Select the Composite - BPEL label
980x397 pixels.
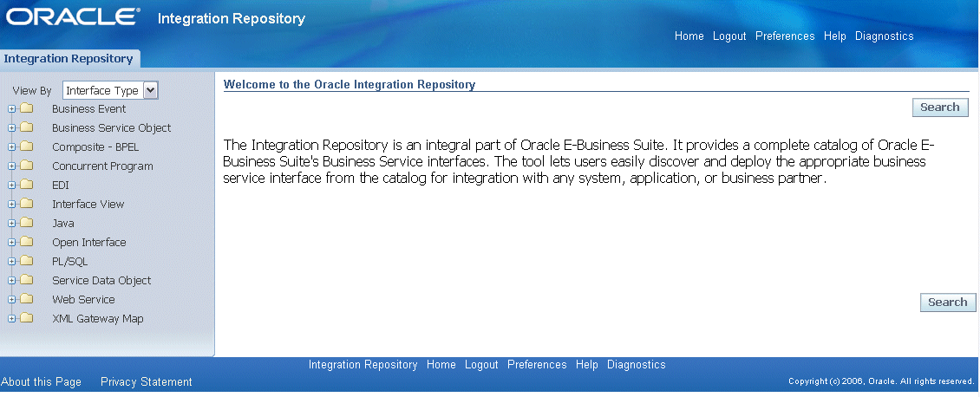pos(95,146)
